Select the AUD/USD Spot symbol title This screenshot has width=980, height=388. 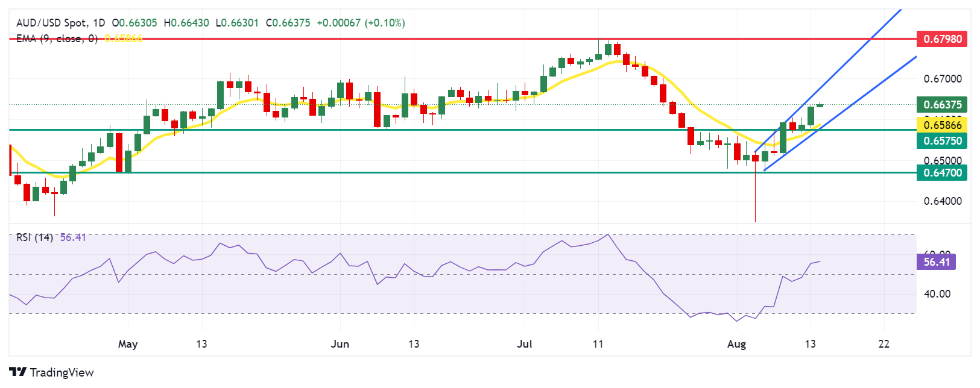[x=51, y=23]
